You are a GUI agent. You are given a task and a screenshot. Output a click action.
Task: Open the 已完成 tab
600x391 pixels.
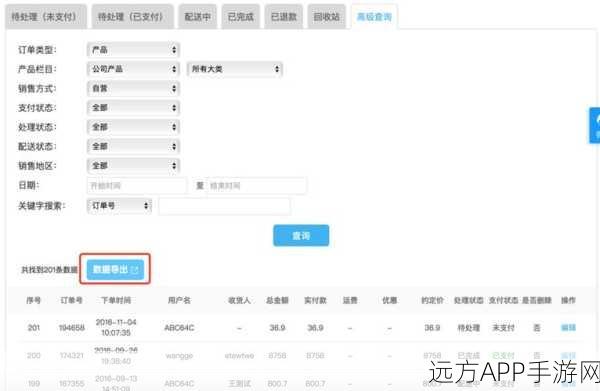(240, 17)
